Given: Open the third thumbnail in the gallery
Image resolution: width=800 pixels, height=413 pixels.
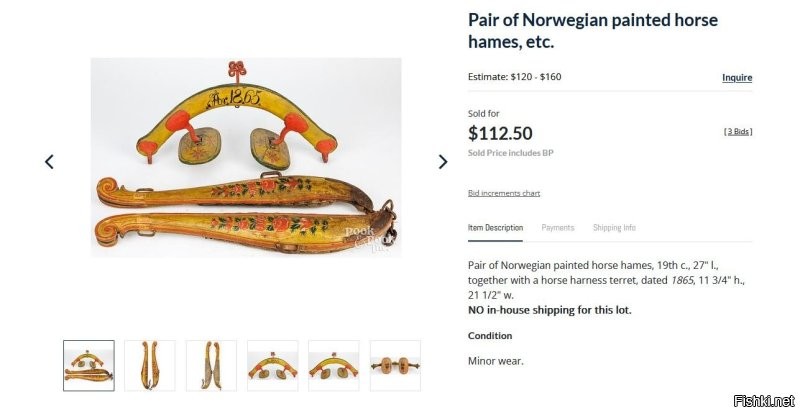Looking at the screenshot, I should click(x=211, y=365).
